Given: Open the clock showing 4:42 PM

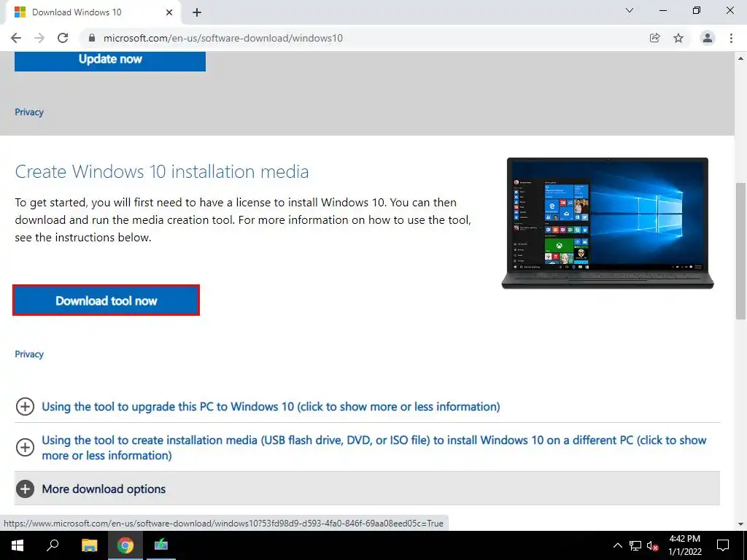Looking at the screenshot, I should [685, 545].
